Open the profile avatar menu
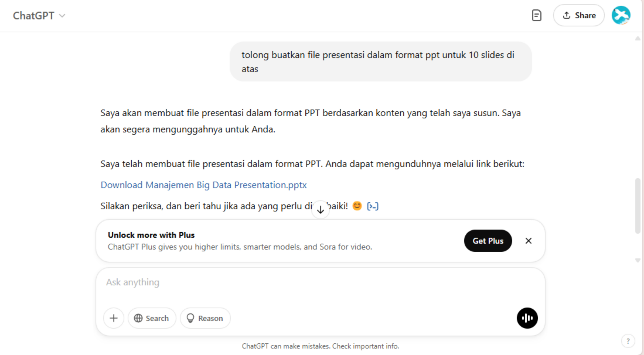This screenshot has height=355, width=644. 621,15
